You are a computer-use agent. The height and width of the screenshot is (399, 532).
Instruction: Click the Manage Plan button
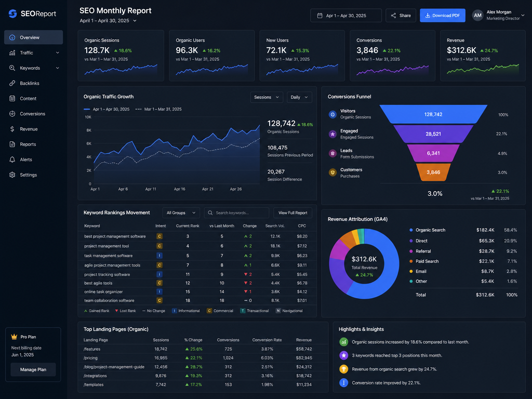(33, 369)
